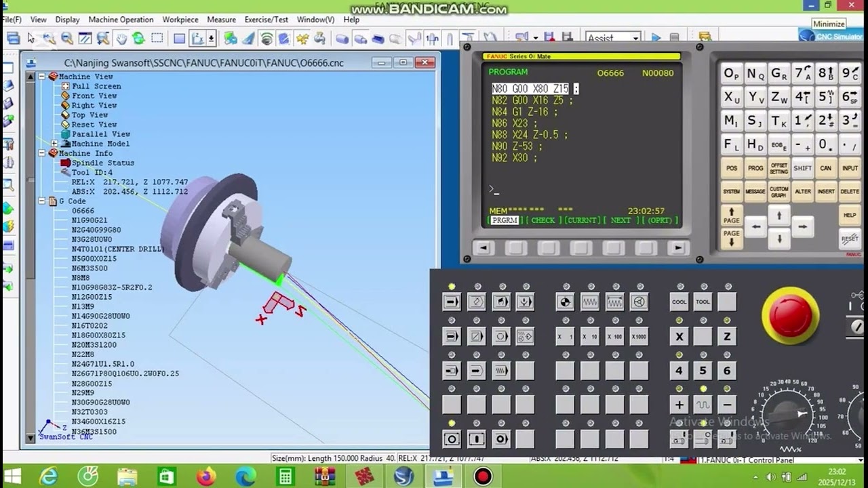Screen dimensions: 868x488
Task: Click the EOB key on keypad
Action: [x=778, y=144]
